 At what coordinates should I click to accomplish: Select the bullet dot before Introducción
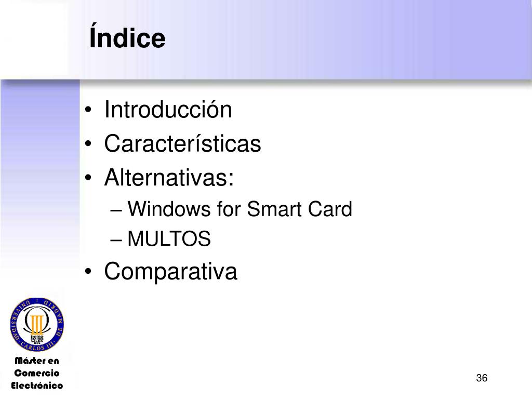88,110
